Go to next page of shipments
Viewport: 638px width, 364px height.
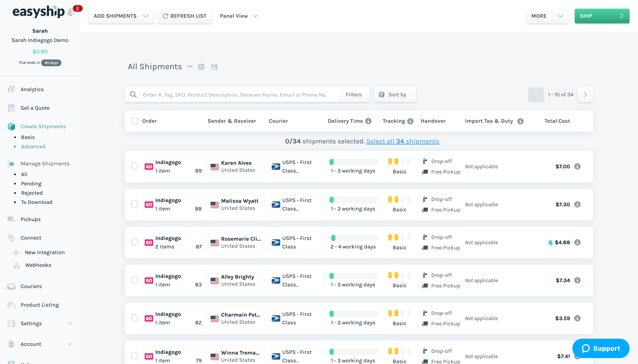585,94
